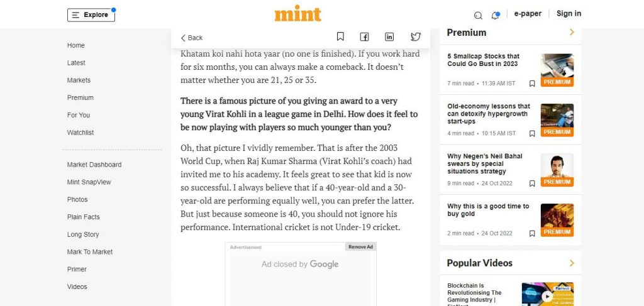The width and height of the screenshot is (644, 306).
Task: Bookmark the Smallcap Stocks story
Action: (x=532, y=84)
